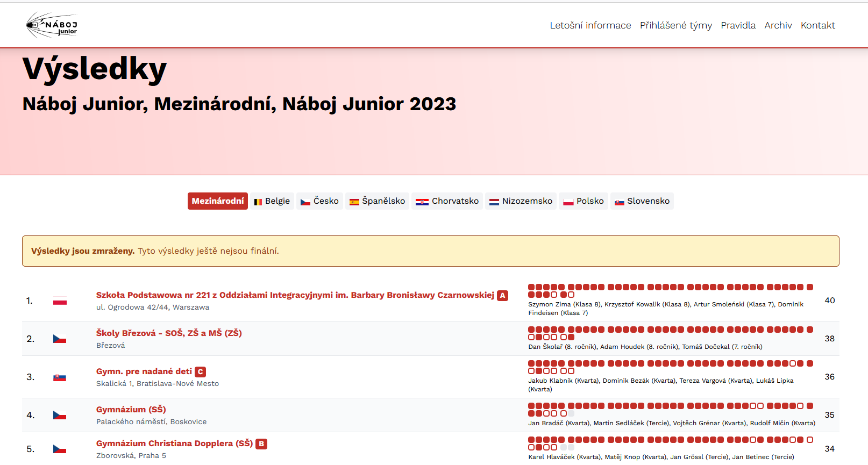Filter results by Slovensko
Viewport: 868px width, 465px height.
click(642, 201)
